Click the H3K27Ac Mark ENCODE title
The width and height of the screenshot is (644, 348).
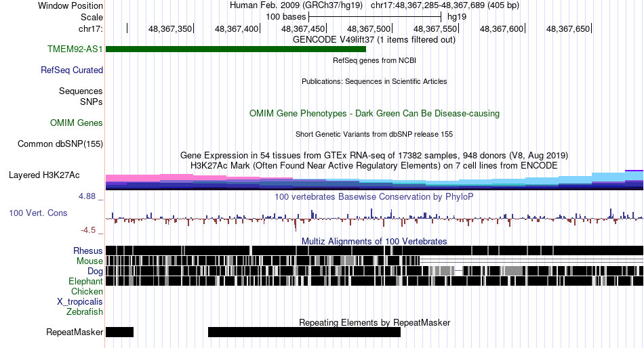point(374,166)
